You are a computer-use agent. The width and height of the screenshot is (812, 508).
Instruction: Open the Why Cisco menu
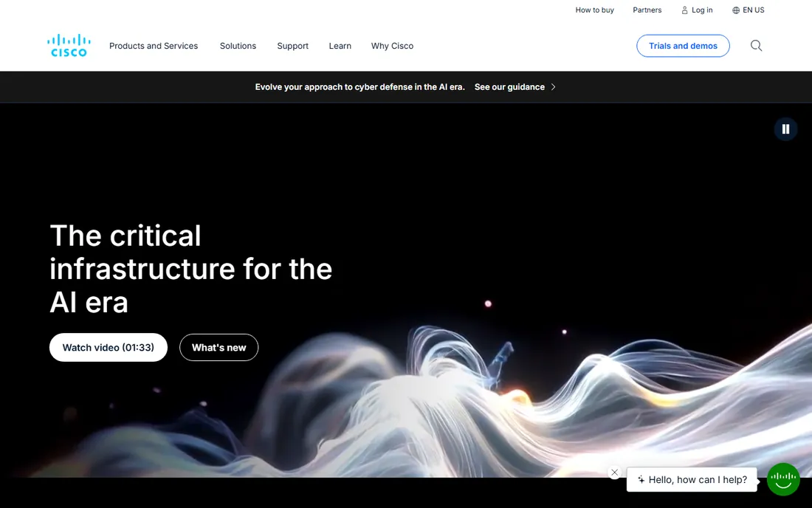point(392,46)
